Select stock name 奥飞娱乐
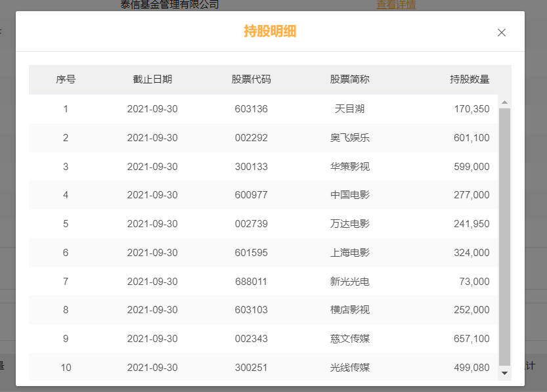 tap(350, 138)
